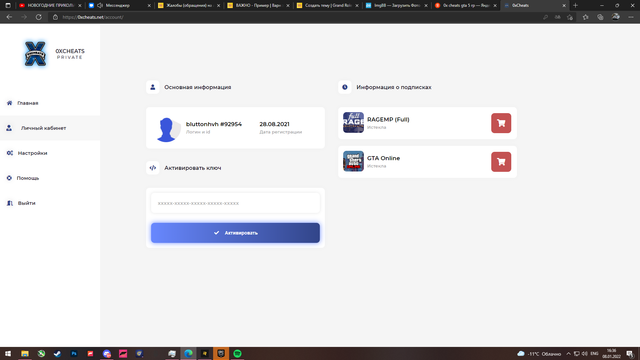640x360 pixels.
Task: Click the registration date 28.08.2021
Action: (274, 124)
